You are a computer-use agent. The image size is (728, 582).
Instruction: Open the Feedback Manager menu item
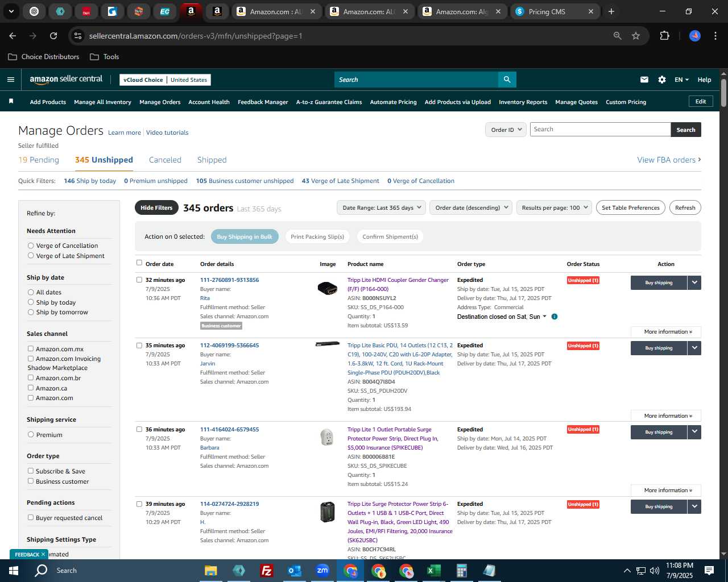tap(263, 102)
